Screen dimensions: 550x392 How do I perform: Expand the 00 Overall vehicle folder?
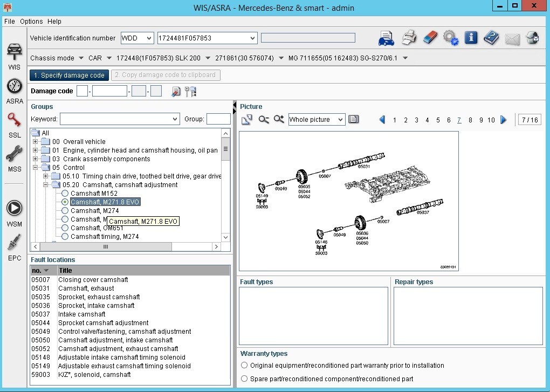36,142
